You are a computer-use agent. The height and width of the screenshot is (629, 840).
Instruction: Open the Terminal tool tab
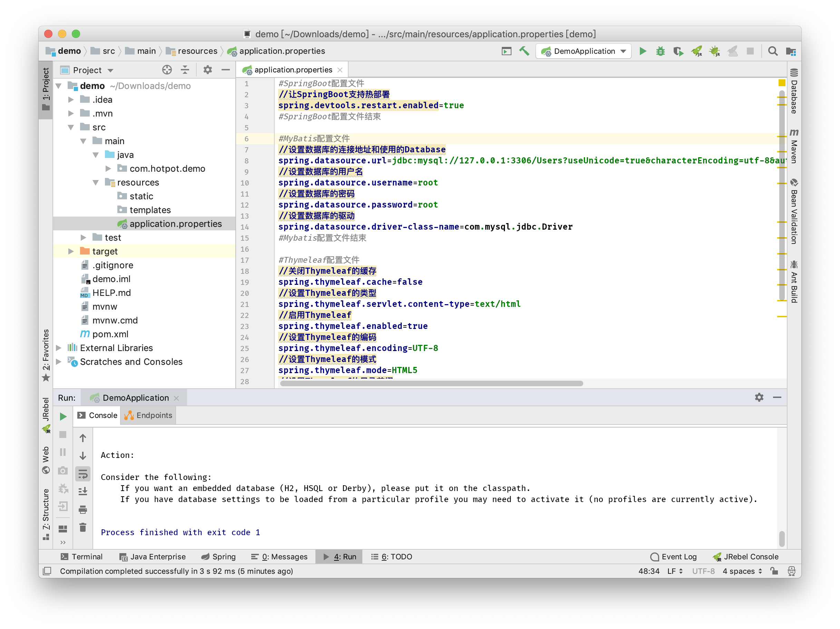[82, 557]
